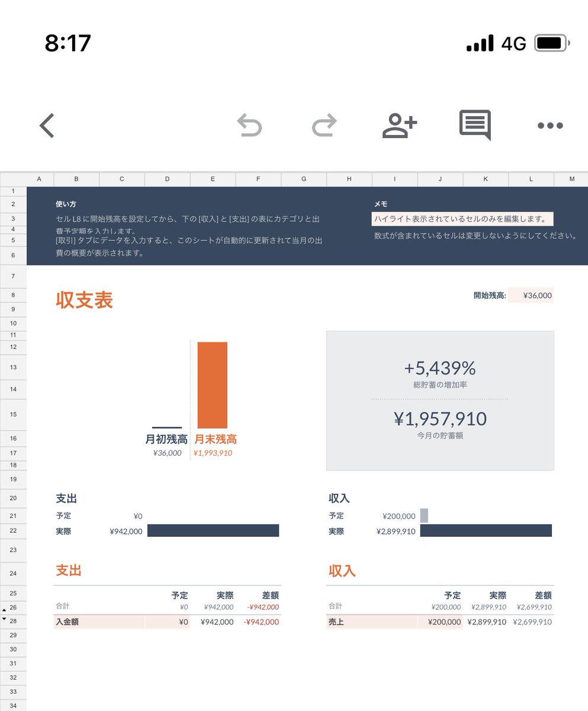Expand hidden rows via the down triangle marker

(5, 618)
